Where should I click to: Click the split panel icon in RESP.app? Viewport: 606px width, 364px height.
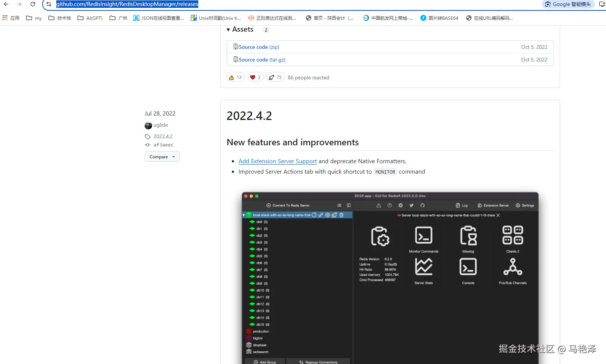[349, 205]
